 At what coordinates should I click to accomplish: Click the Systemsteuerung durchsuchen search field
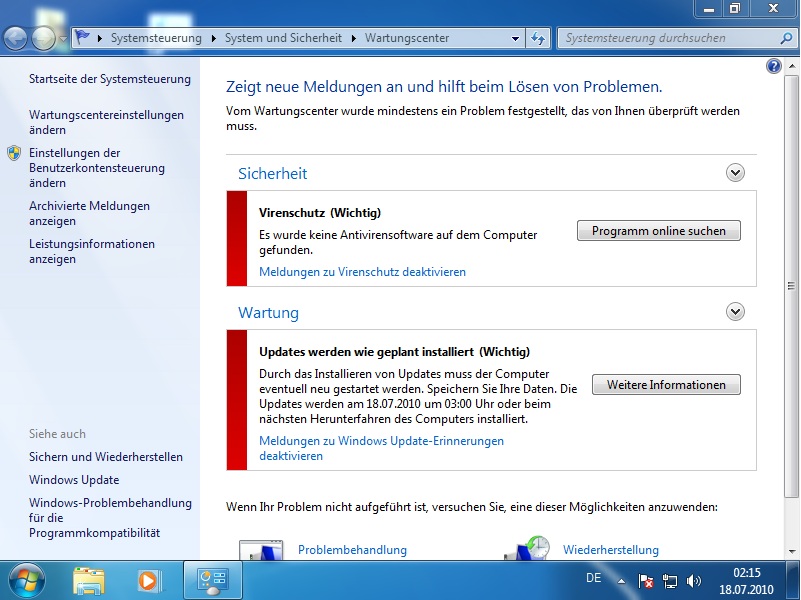(x=665, y=38)
